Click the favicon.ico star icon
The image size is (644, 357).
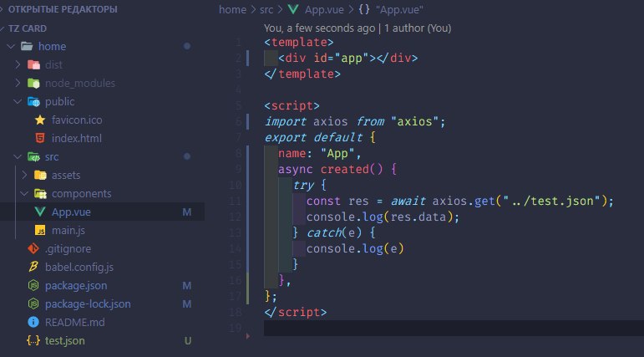pos(40,120)
